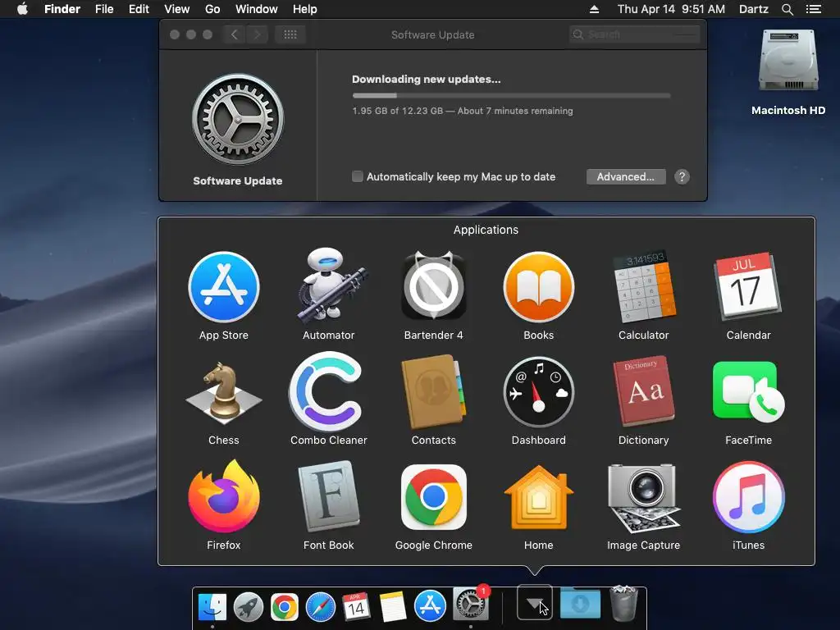840x630 pixels.
Task: Open the Downloads folder in the Dock
Action: tap(580, 604)
